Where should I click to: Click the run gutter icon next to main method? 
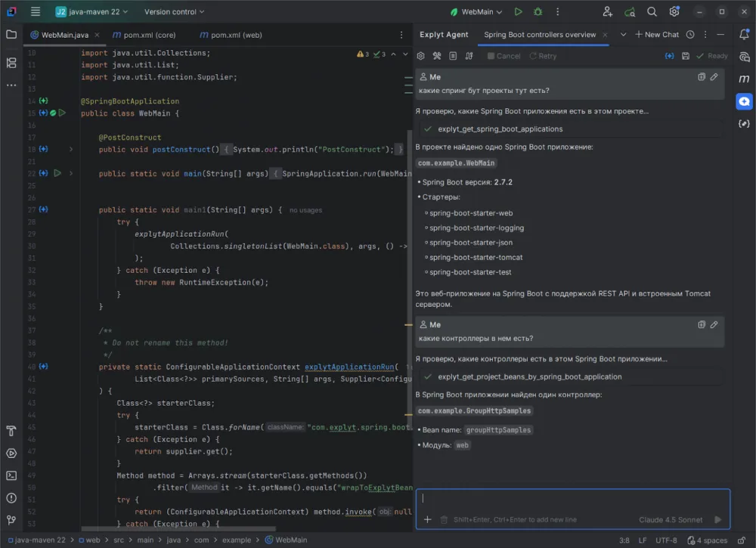57,173
